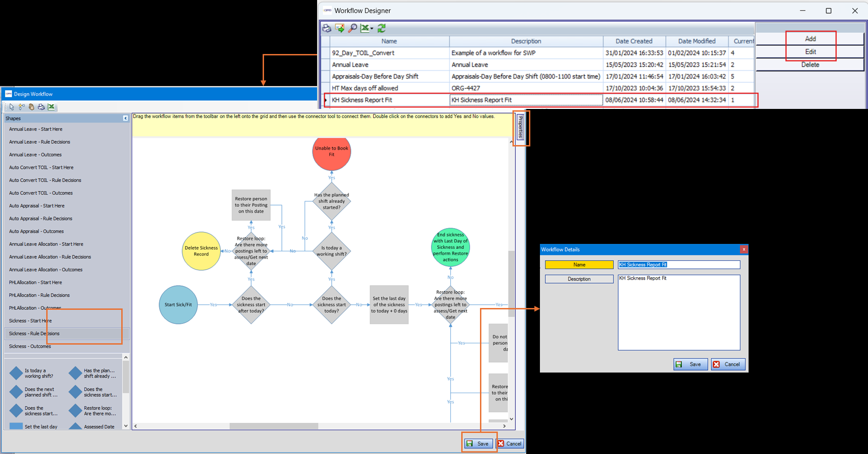Activate the connector tool in Design Workflow
The height and width of the screenshot is (454, 868).
(x=22, y=107)
